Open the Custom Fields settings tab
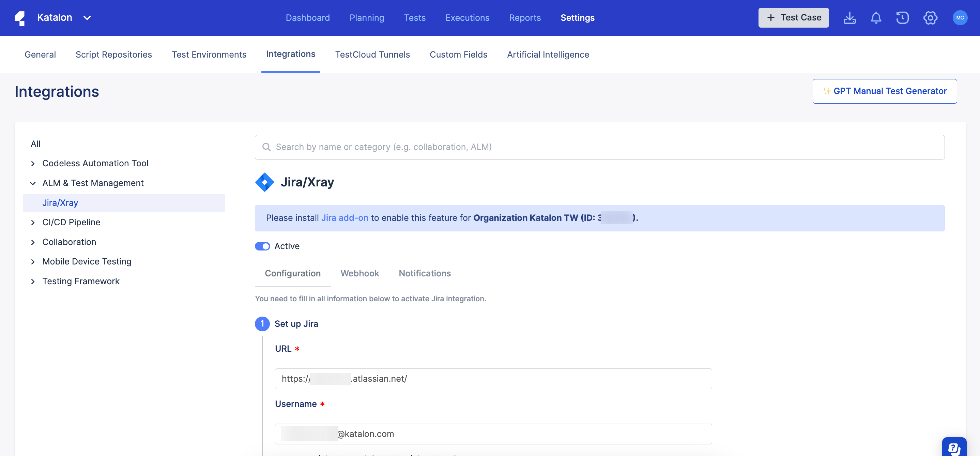The image size is (980, 456). [x=458, y=55]
